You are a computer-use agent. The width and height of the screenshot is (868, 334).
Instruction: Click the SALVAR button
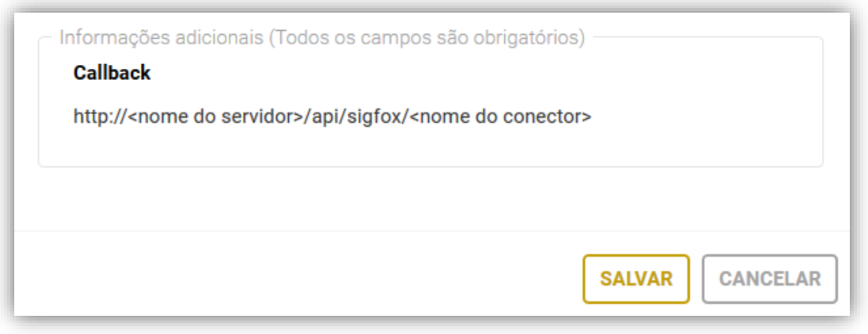tap(636, 279)
